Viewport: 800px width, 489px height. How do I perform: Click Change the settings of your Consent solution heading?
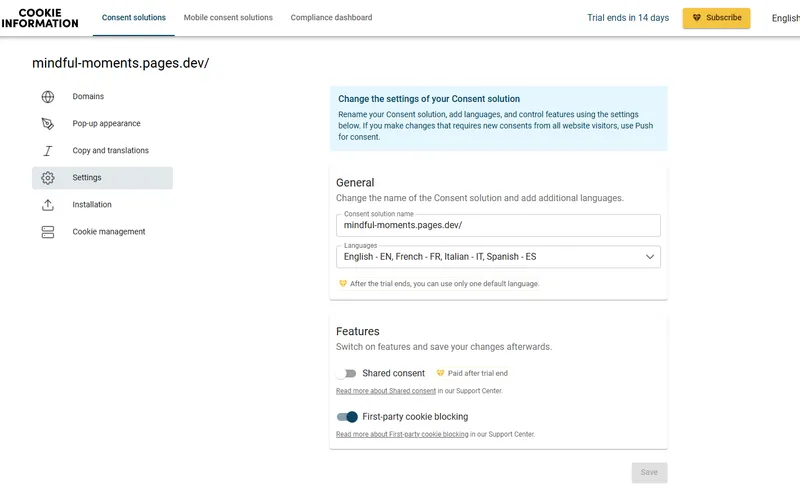429,99
